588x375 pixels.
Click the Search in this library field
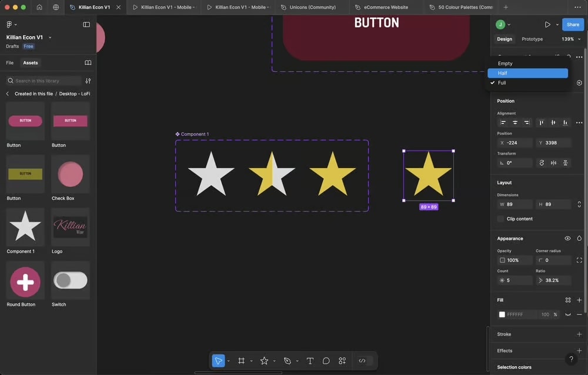click(x=44, y=81)
